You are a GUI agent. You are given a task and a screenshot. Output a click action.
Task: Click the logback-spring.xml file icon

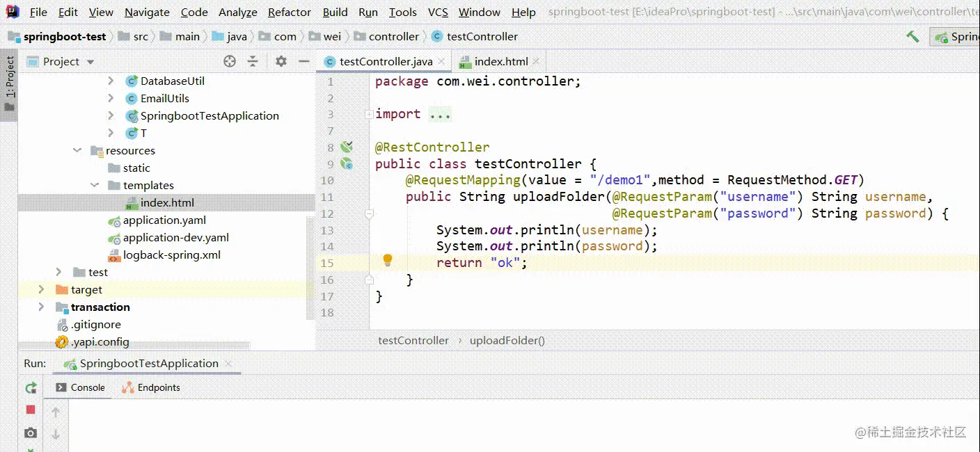[x=114, y=255]
